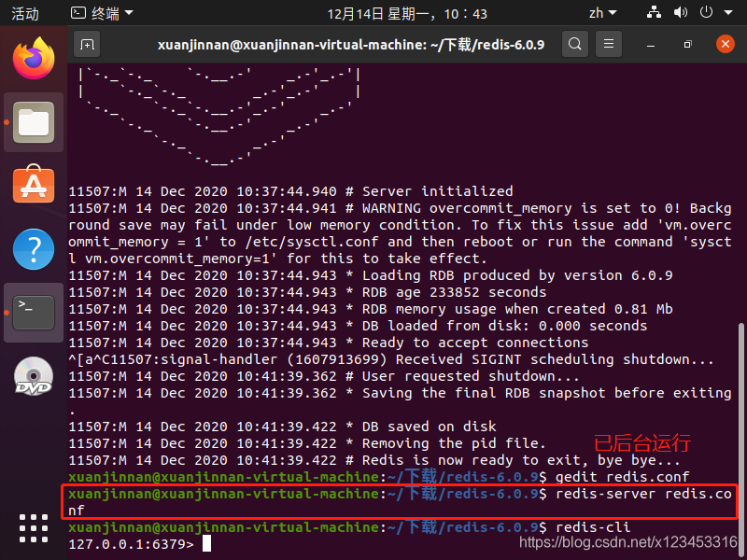Open the network status icon
Image resolution: width=747 pixels, height=560 pixels.
(x=654, y=13)
